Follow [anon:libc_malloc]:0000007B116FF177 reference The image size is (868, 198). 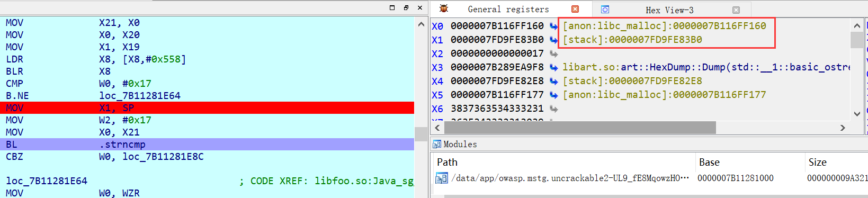(x=664, y=95)
